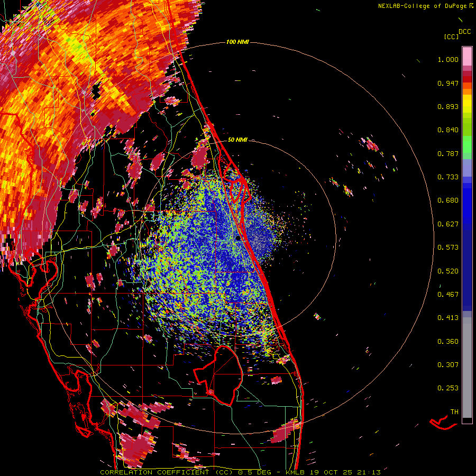Click the [CC] unit label above the legend
476x476 pixels.
[452, 36]
